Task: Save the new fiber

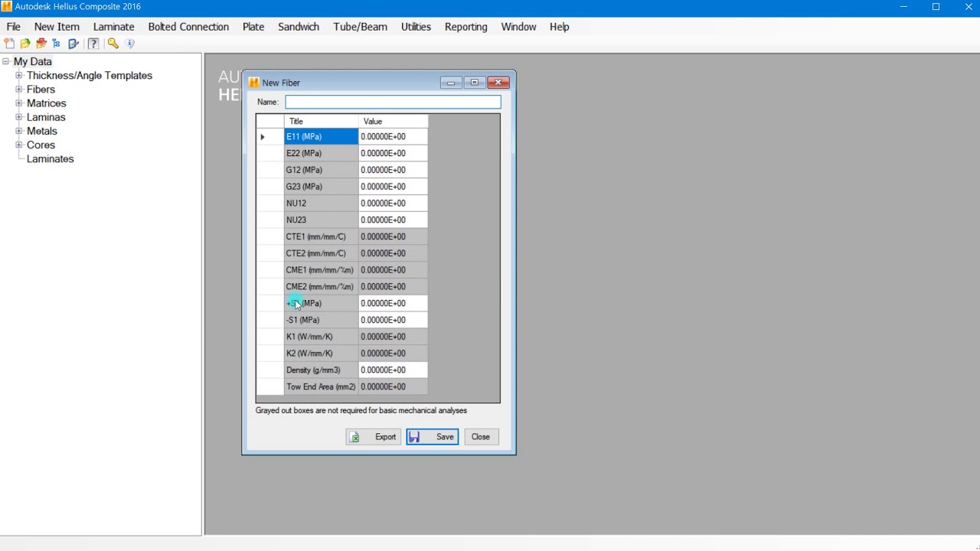Action: click(433, 437)
